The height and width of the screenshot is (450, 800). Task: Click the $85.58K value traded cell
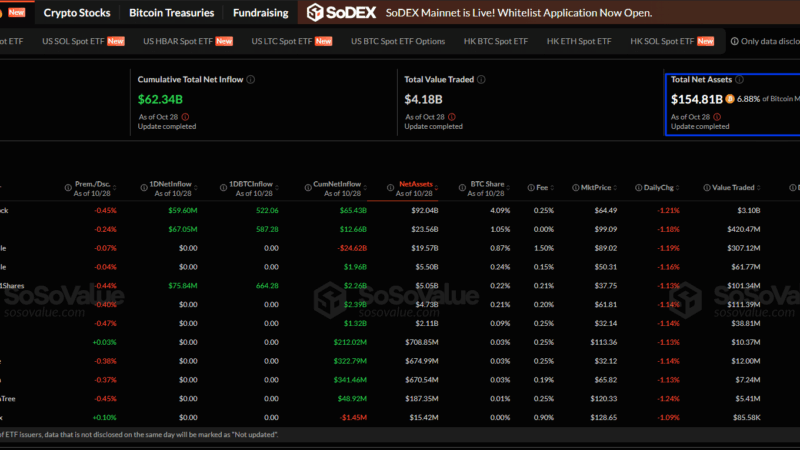click(x=746, y=417)
